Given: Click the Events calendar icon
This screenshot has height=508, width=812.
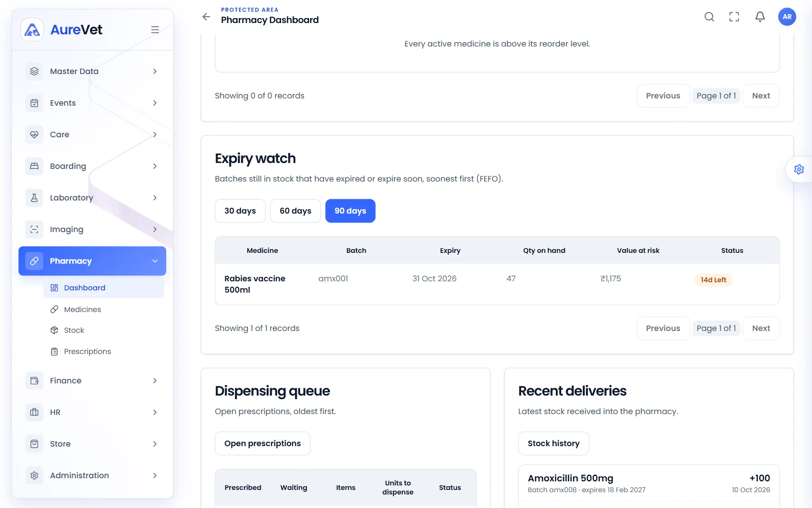Looking at the screenshot, I should [x=34, y=103].
